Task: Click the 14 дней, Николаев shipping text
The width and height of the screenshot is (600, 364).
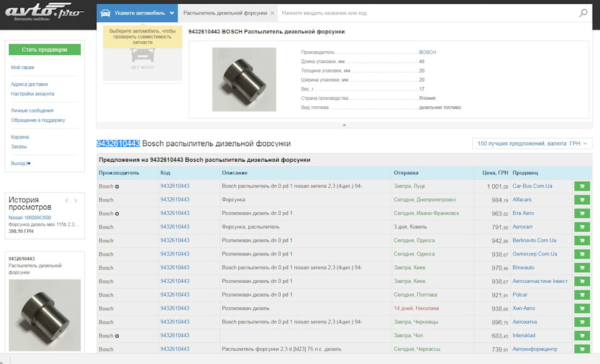Action: (416, 308)
